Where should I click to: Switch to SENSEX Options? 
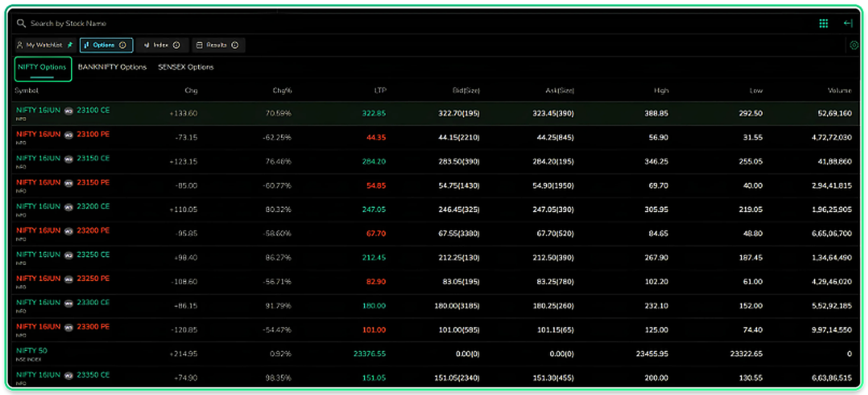pyautogui.click(x=186, y=67)
